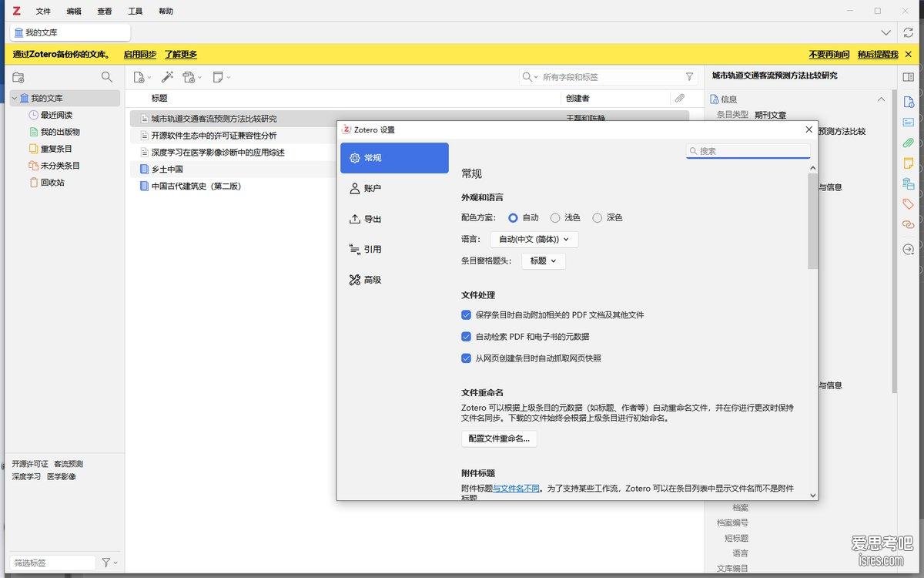This screenshot has width=924, height=578.
Task: Click 与文件名不同 link in settings
Action: (517, 489)
